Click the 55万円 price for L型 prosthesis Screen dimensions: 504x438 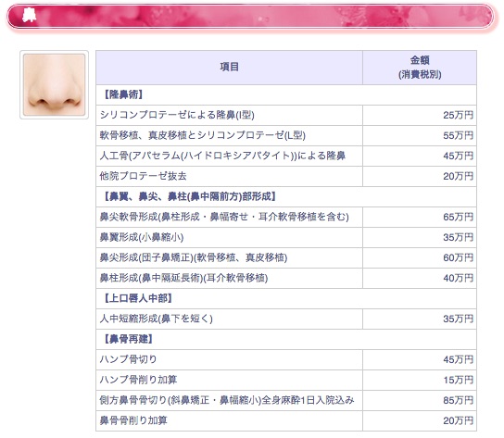tap(458, 135)
